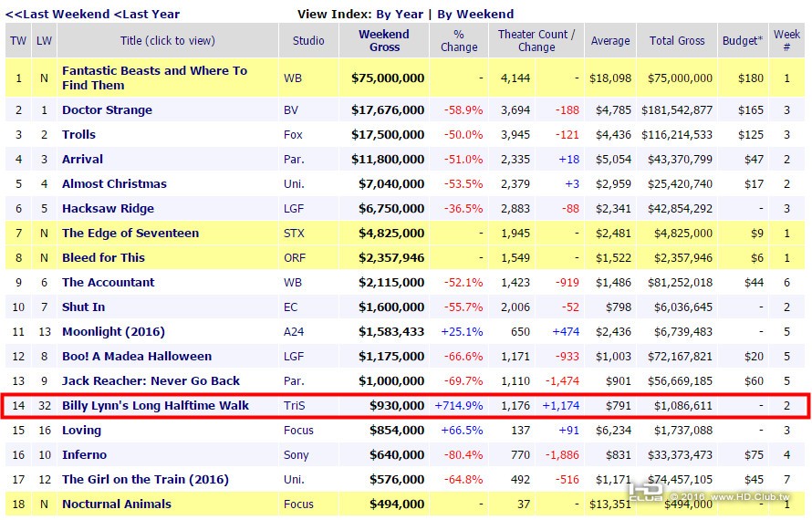The height and width of the screenshot is (520, 812).
Task: Click the WB studio link for Fantastic Beasts
Action: (x=293, y=78)
